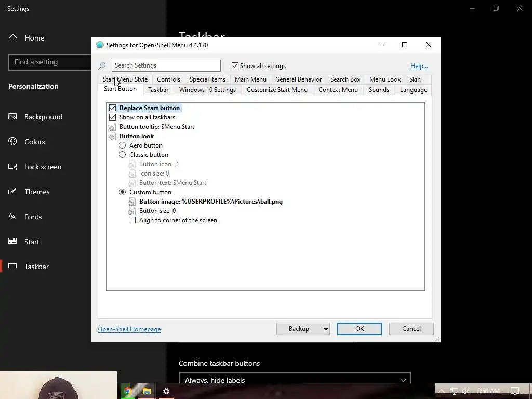Open the Start icon in the Settings sidebar
The width and height of the screenshot is (532, 399).
12,241
